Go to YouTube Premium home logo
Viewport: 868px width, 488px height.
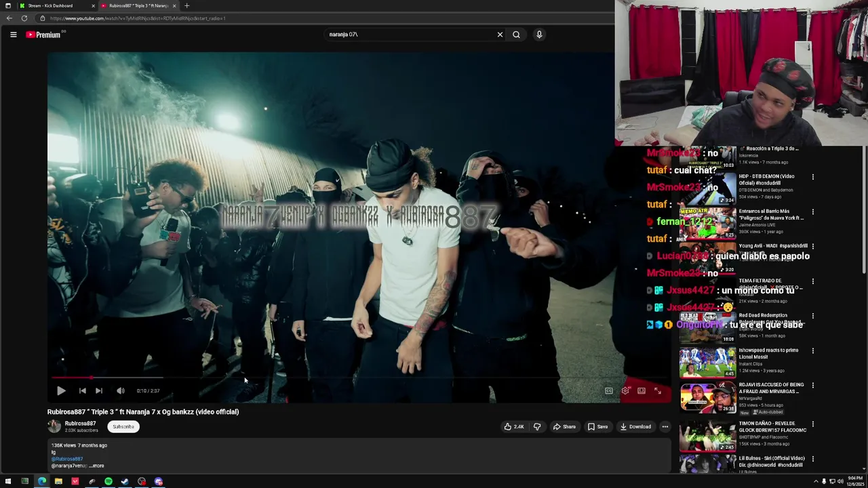pyautogui.click(x=43, y=35)
